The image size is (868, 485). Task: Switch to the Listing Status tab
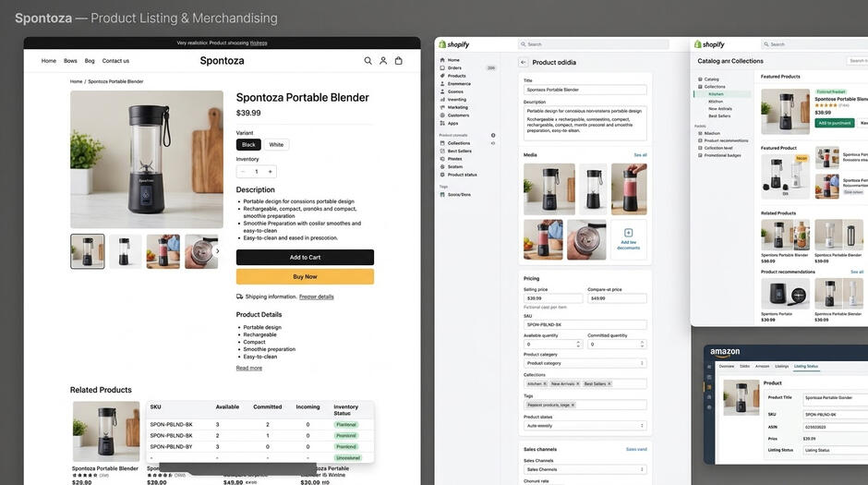tap(805, 366)
